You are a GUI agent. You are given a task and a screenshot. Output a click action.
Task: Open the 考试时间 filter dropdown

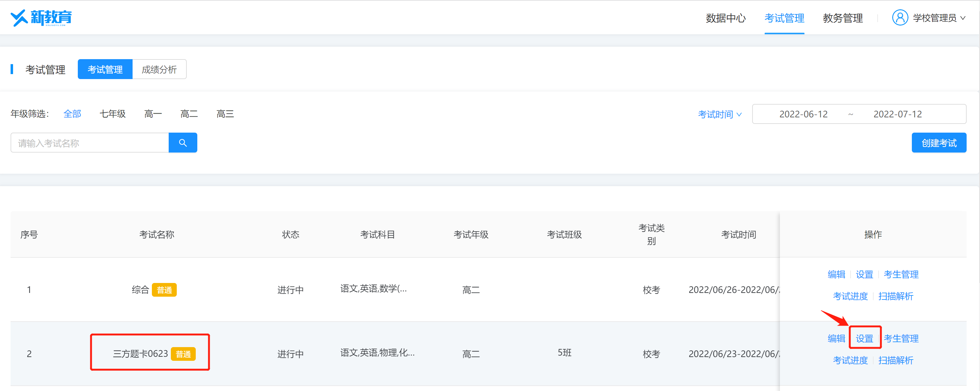click(x=720, y=114)
